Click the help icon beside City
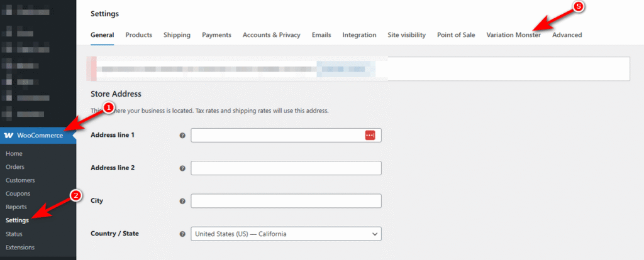Image resolution: width=644 pixels, height=260 pixels. tap(182, 201)
